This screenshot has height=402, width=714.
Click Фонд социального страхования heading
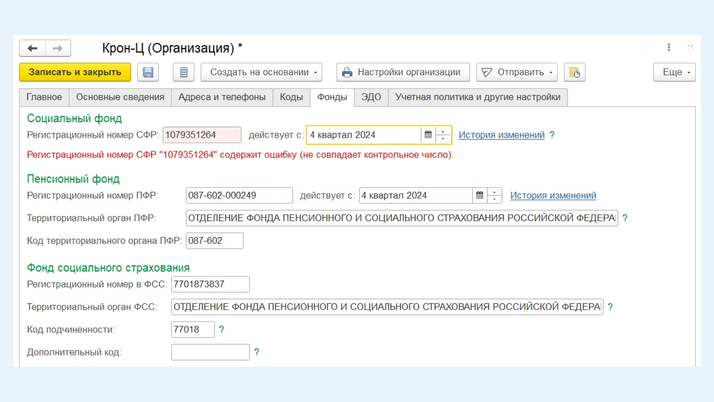108,268
